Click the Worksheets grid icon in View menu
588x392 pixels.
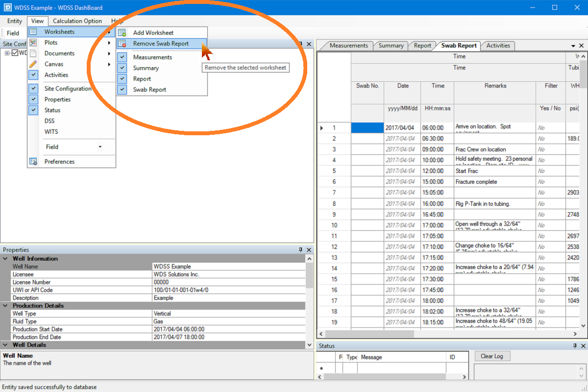33,32
